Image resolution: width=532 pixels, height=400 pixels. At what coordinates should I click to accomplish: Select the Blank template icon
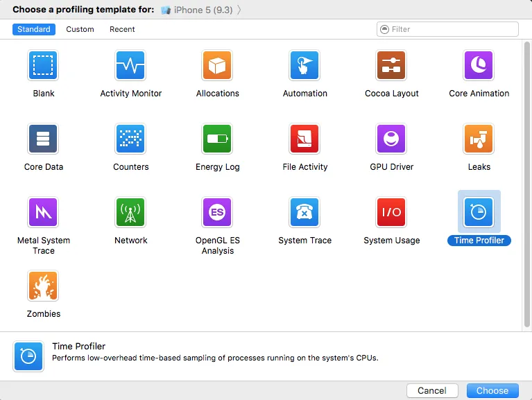pos(43,65)
